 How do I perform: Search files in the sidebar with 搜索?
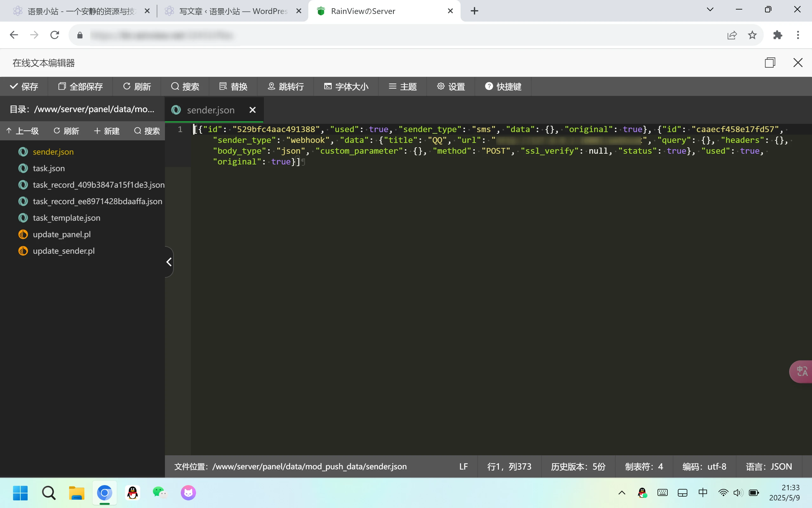pyautogui.click(x=147, y=131)
